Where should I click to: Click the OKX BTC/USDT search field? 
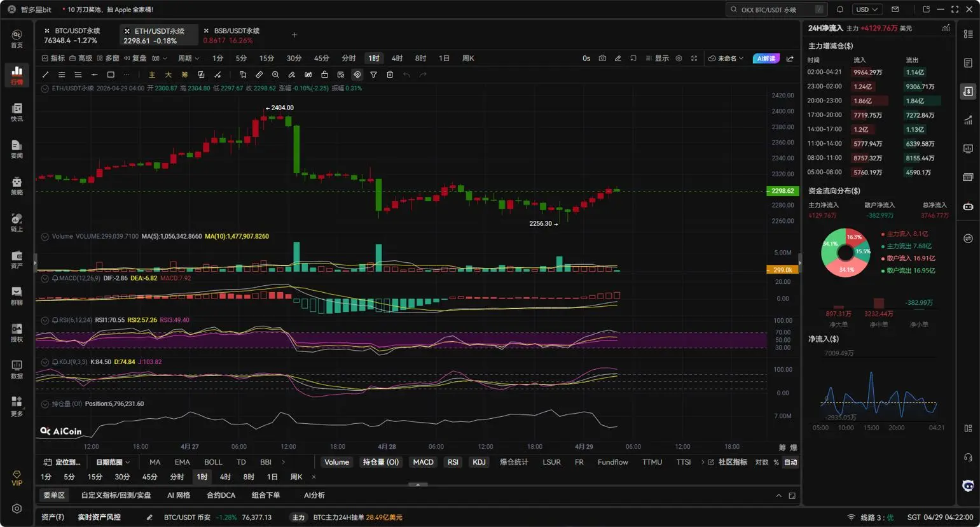tap(776, 10)
